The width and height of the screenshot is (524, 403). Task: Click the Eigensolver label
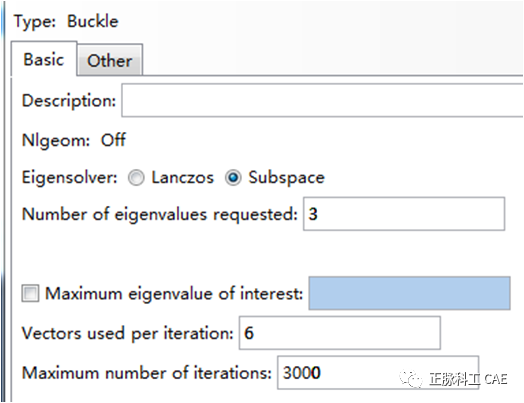70,177
